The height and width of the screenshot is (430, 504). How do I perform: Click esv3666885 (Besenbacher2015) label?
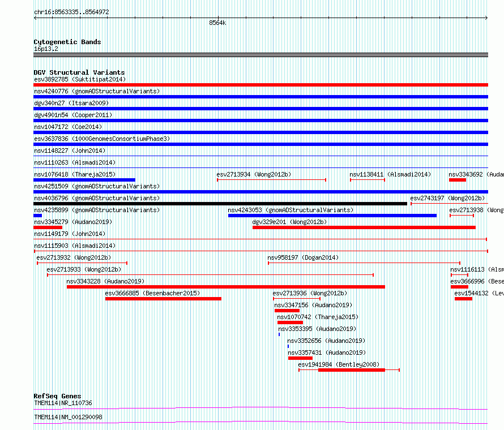152,293
